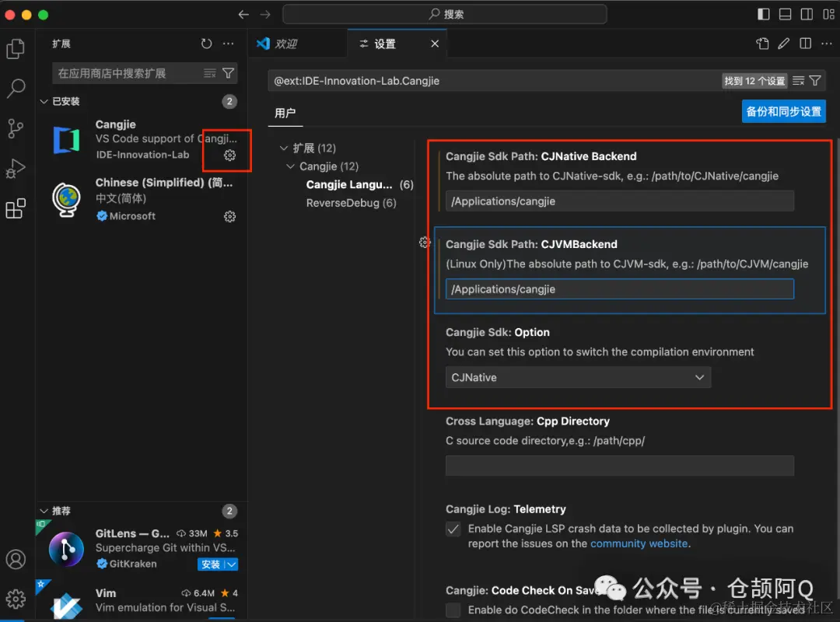The image size is (840, 622).
Task: Refresh the extensions list
Action: pyautogui.click(x=206, y=44)
